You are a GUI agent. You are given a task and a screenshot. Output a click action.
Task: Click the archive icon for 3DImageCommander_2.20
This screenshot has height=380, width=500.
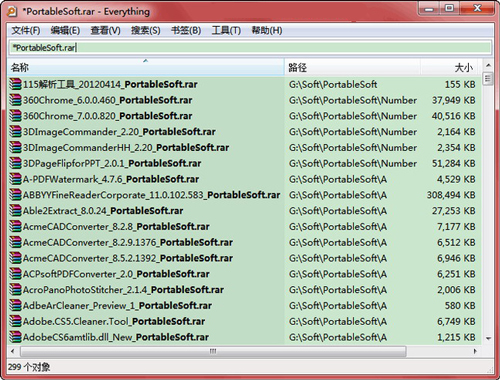(x=15, y=132)
